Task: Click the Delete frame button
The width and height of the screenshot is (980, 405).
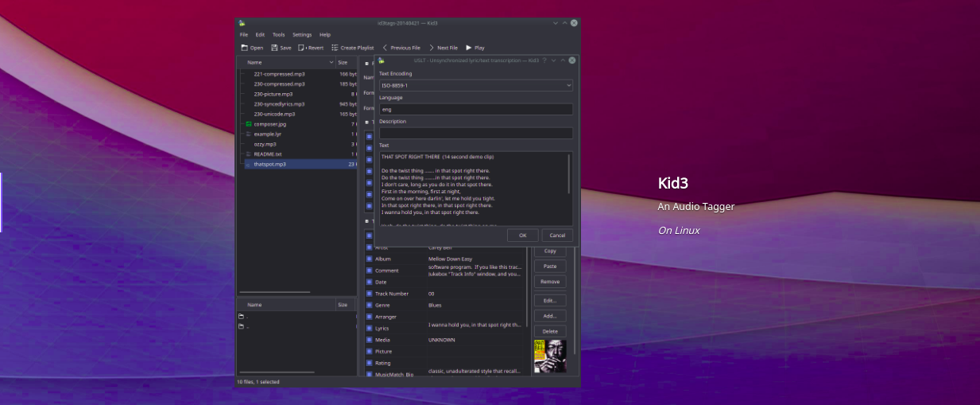Action: pos(550,331)
